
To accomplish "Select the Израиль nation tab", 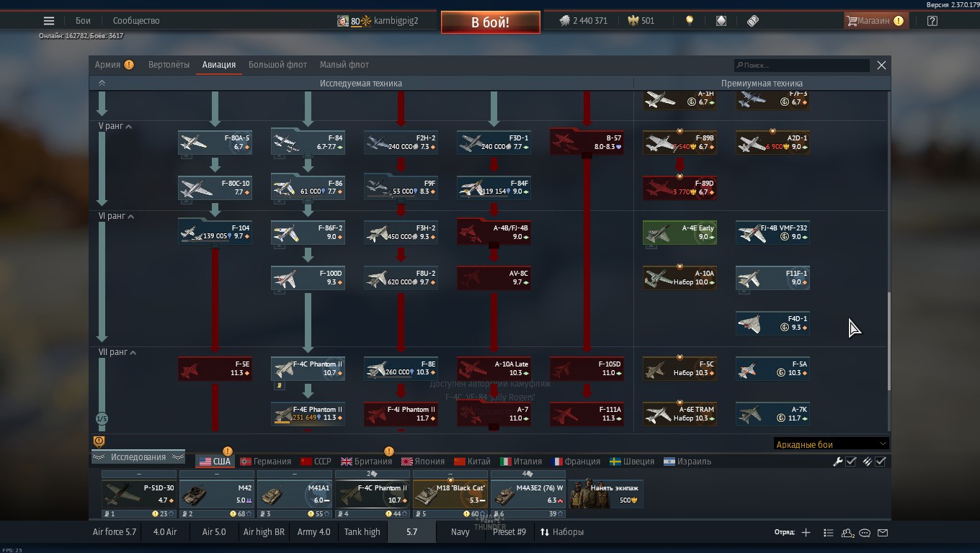I will tap(687, 462).
